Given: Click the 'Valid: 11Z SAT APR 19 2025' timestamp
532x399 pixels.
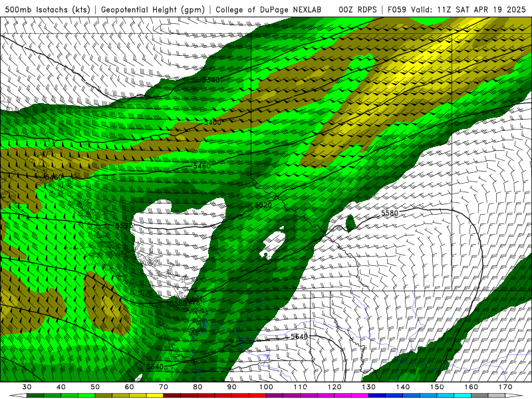Looking at the screenshot, I should (469, 10).
